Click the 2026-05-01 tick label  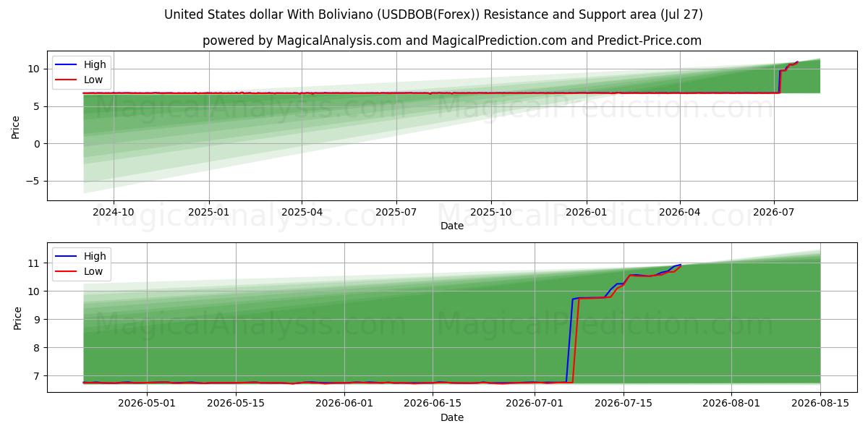pos(147,404)
